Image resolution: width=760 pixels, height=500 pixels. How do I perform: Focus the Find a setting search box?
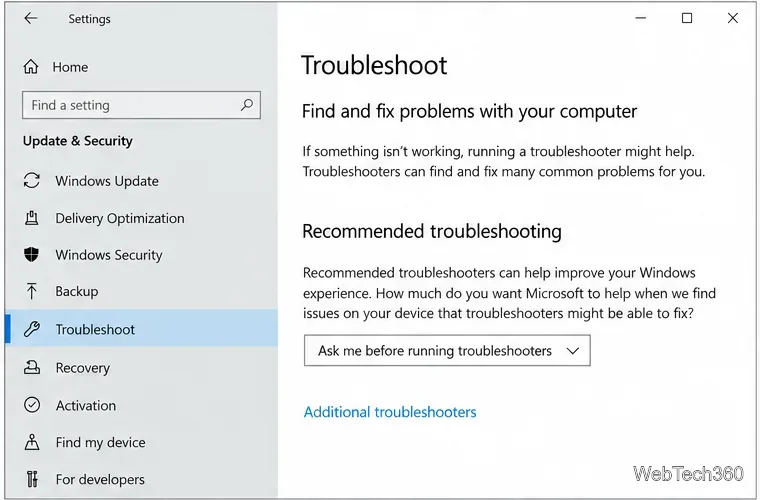[x=141, y=105]
